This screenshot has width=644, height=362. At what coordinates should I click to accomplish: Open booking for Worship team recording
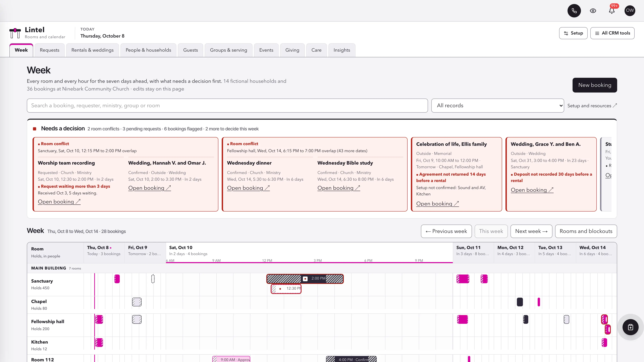59,202
